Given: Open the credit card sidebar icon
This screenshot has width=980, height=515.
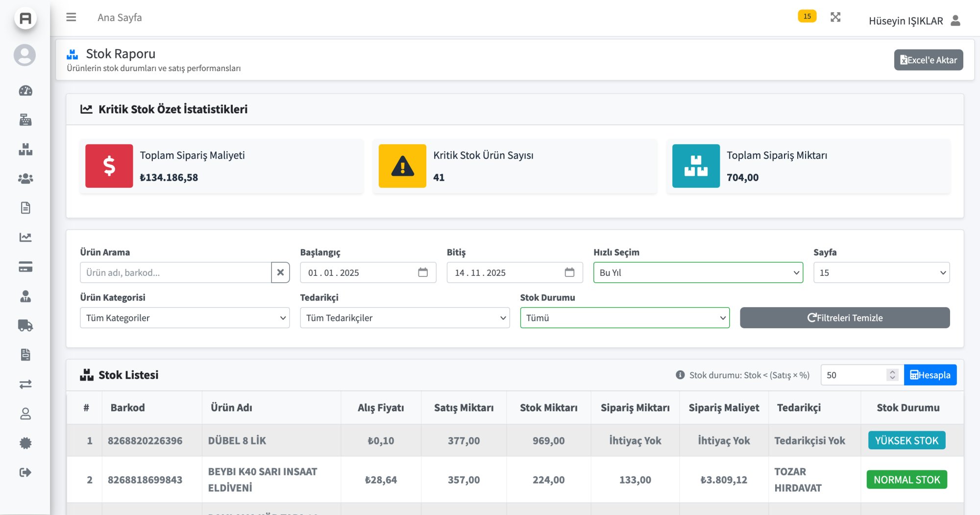Looking at the screenshot, I should click(x=25, y=267).
